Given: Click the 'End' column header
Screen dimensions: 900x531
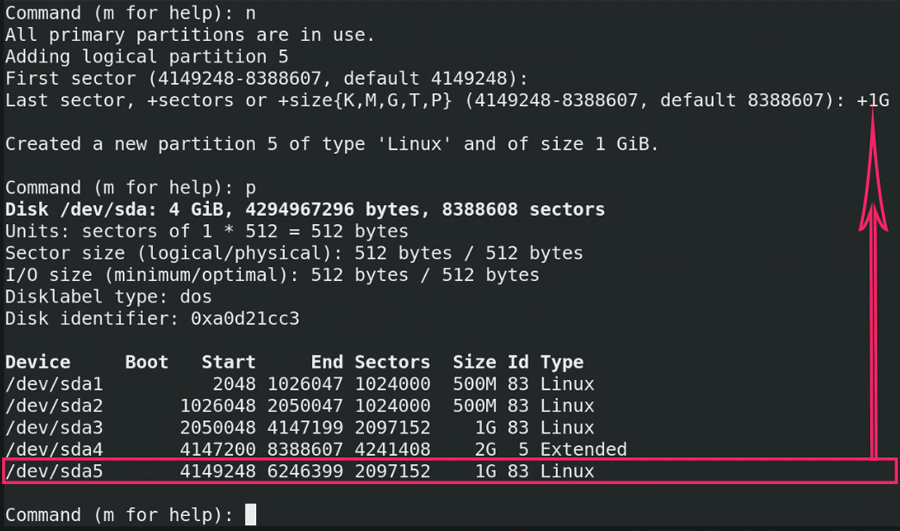Looking at the screenshot, I should point(327,362).
